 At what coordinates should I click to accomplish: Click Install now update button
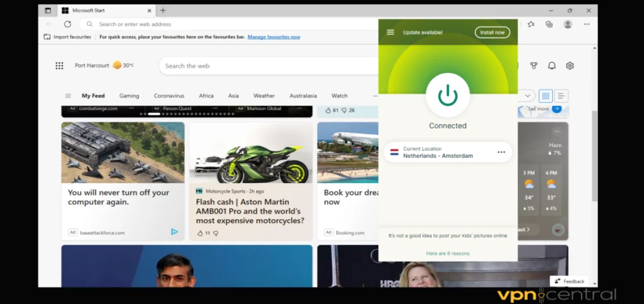click(492, 32)
